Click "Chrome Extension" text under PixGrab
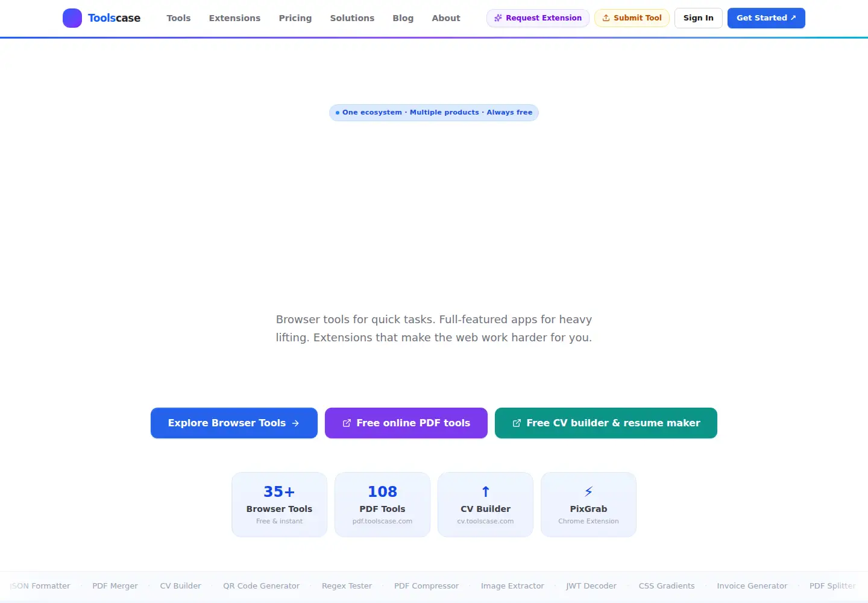The height and width of the screenshot is (603, 868). (588, 522)
